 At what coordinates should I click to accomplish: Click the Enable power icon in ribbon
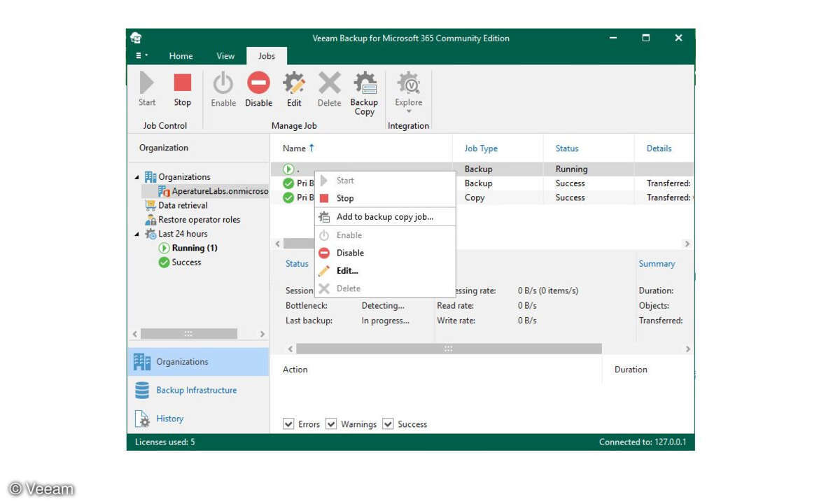click(x=223, y=83)
